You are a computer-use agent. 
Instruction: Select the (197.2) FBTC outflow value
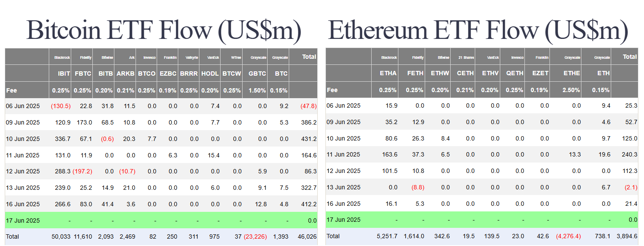[x=82, y=171]
